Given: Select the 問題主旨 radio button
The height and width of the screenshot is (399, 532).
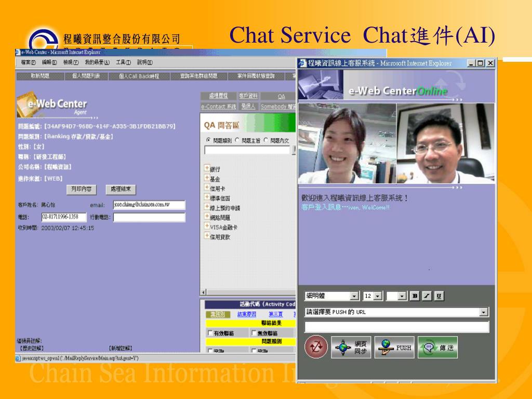Looking at the screenshot, I should click(x=237, y=140).
